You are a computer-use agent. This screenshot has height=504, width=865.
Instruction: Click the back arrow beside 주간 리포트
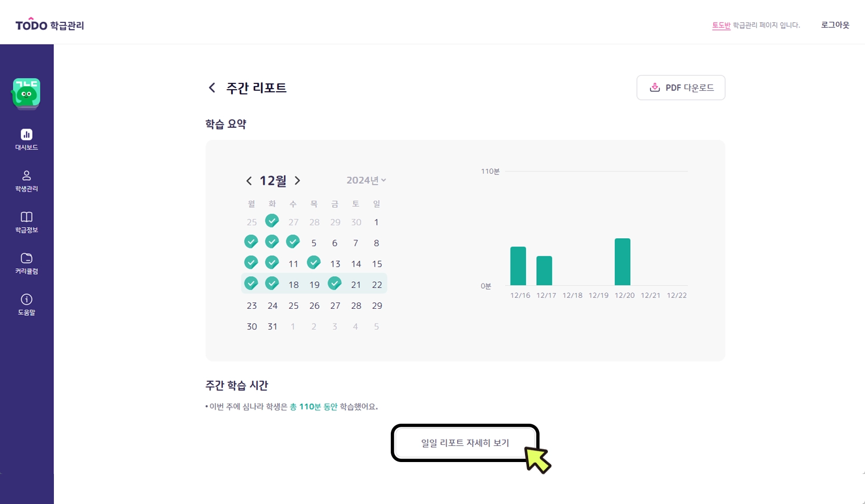(211, 88)
